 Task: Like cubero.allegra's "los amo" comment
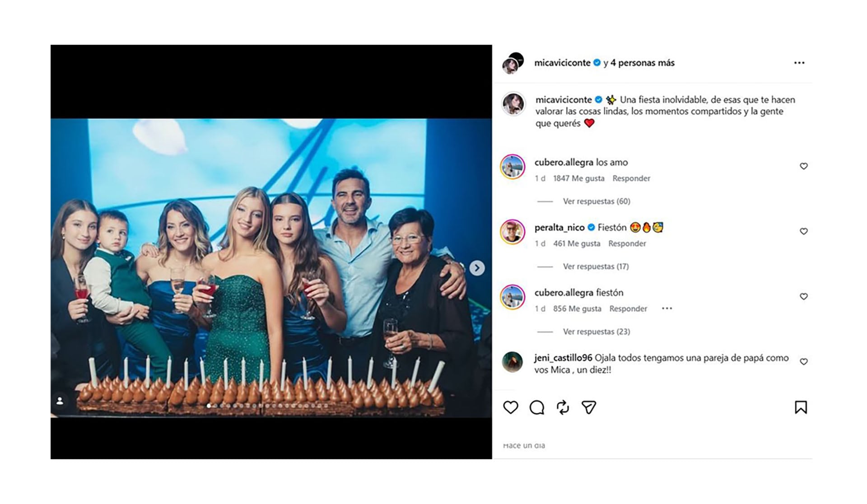[803, 166]
